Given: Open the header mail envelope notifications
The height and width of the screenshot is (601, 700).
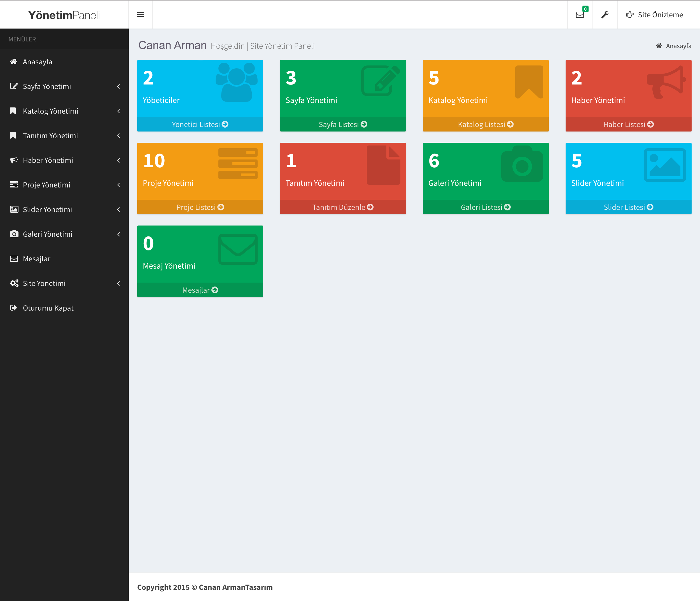Looking at the screenshot, I should (580, 15).
